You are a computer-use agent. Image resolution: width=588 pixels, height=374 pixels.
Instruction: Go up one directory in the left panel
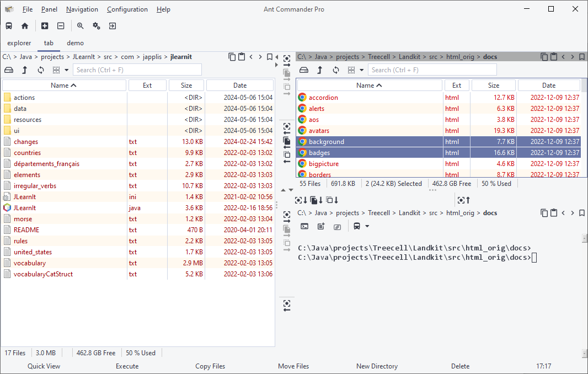click(x=25, y=70)
